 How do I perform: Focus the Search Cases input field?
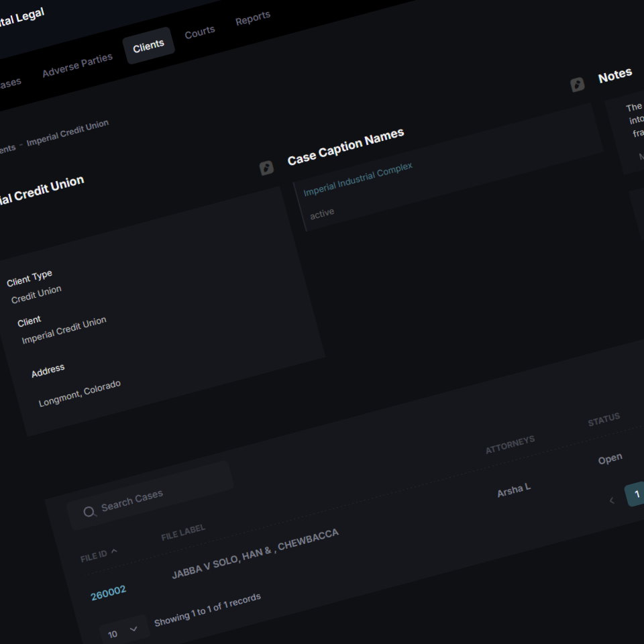(151, 495)
